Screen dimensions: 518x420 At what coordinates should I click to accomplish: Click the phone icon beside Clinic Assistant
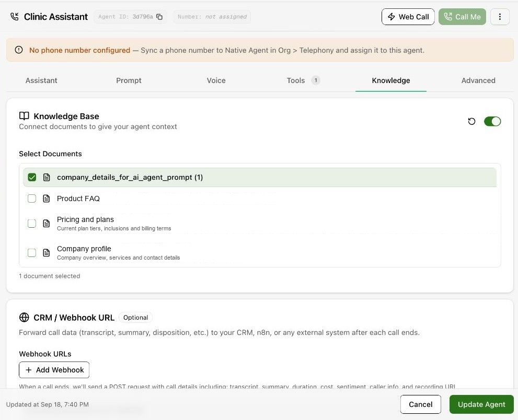click(15, 17)
